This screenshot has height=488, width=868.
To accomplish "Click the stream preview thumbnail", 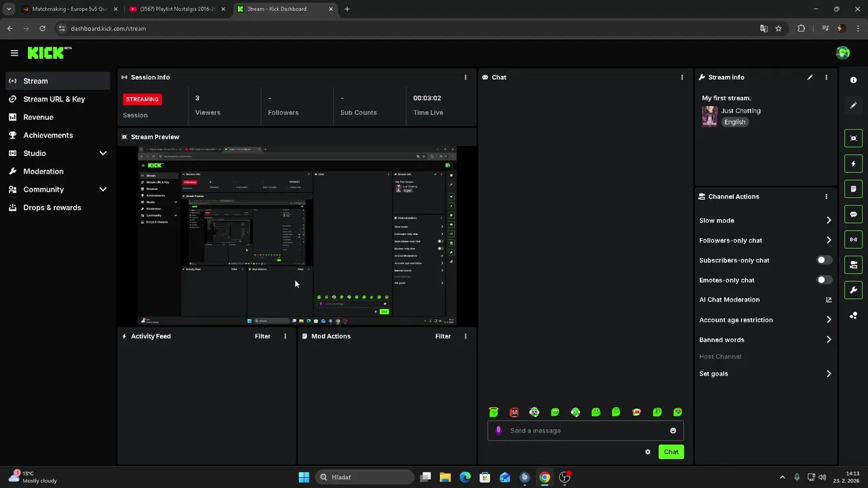I will [297, 235].
